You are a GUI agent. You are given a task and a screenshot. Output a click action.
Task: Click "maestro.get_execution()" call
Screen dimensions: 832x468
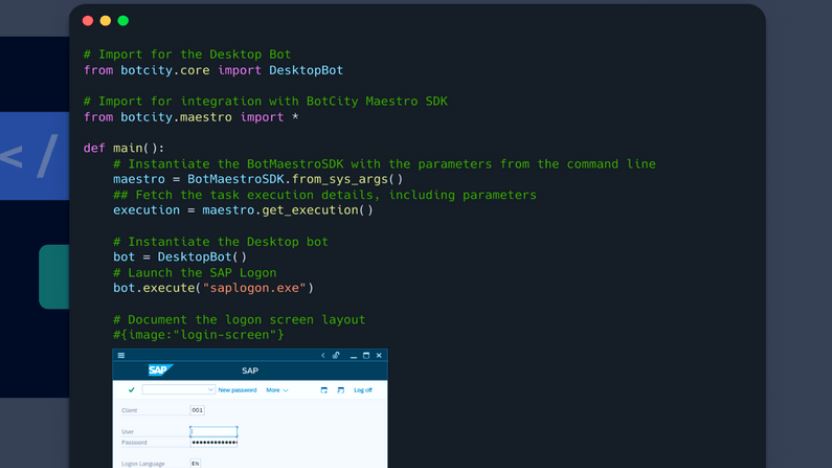coord(288,210)
